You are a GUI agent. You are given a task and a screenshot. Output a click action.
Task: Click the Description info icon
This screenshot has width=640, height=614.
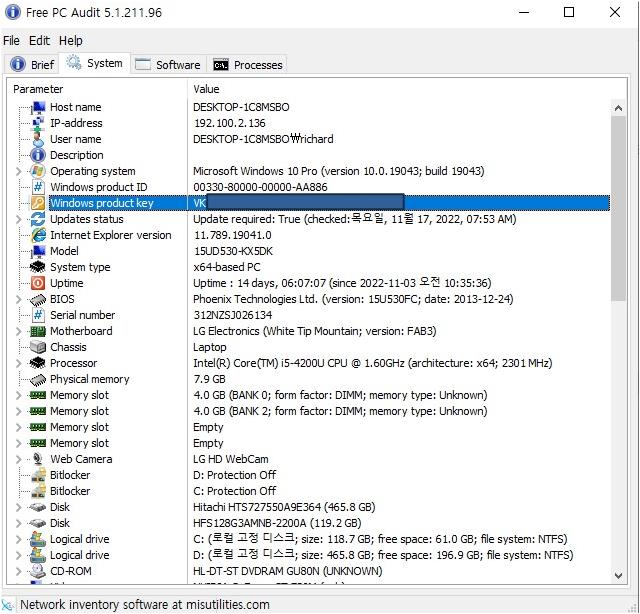pyautogui.click(x=38, y=155)
